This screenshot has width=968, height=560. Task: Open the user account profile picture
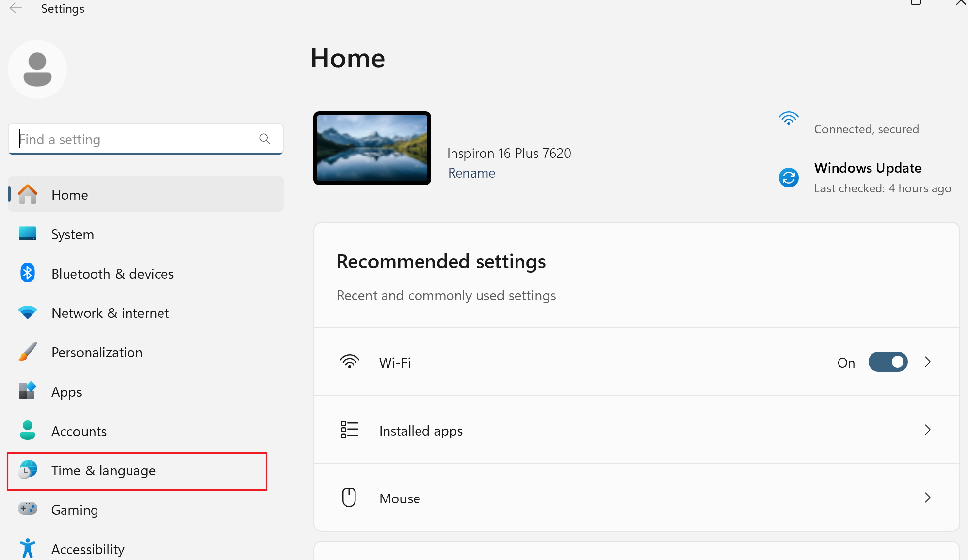(x=37, y=69)
